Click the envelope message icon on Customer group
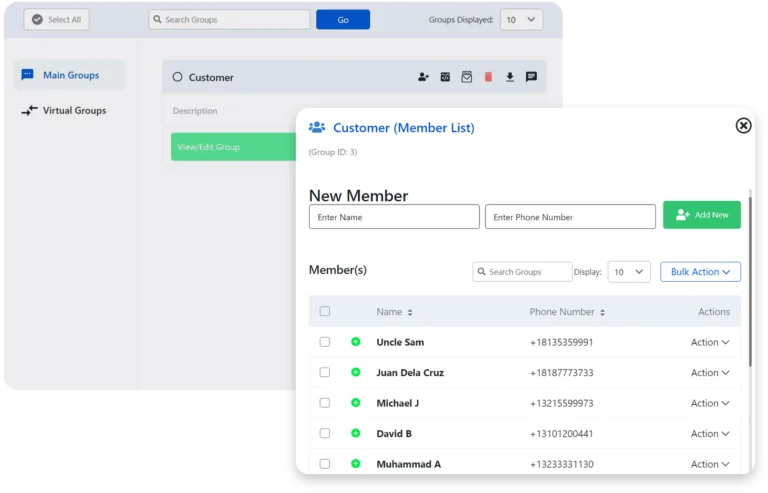This screenshot has height=493, width=768. coord(466,77)
